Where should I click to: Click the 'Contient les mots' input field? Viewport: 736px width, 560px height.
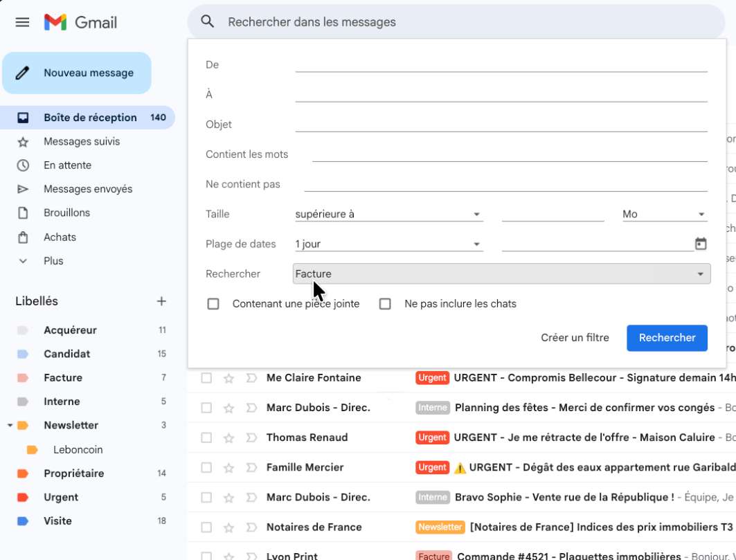(509, 154)
